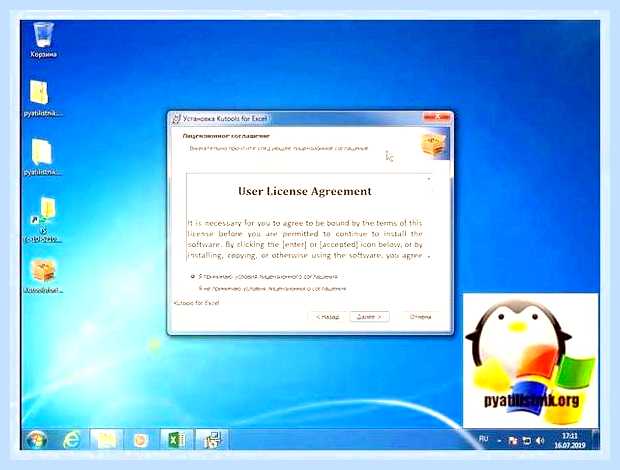Open Windows Explorer from the taskbar
Viewport: 620px width, 470px height.
coord(106,440)
